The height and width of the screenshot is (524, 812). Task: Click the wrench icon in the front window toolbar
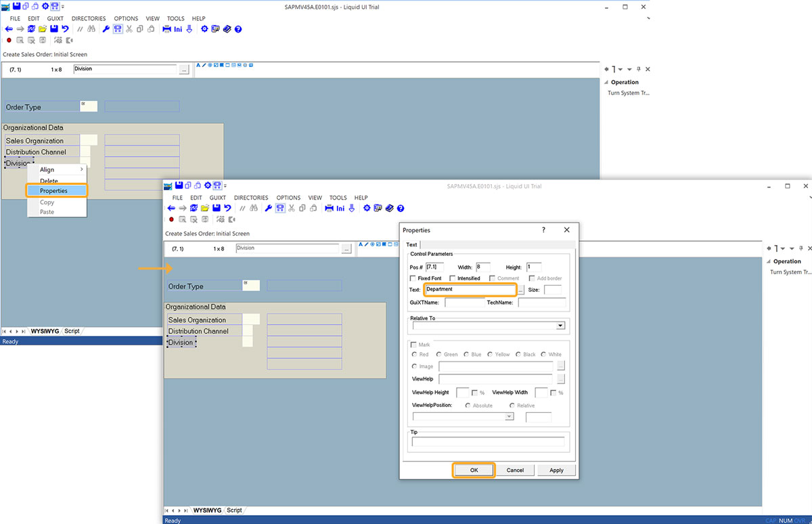pos(269,209)
